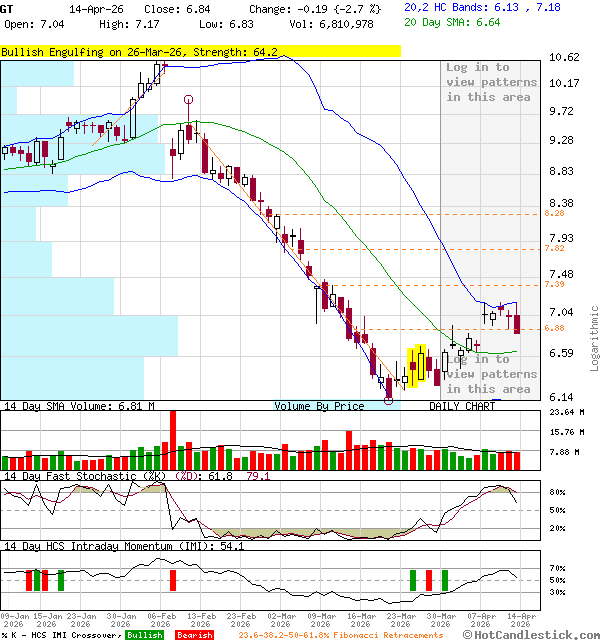The image size is (600, 640).
Task: Click the green Bullish legend badge
Action: 145,635
